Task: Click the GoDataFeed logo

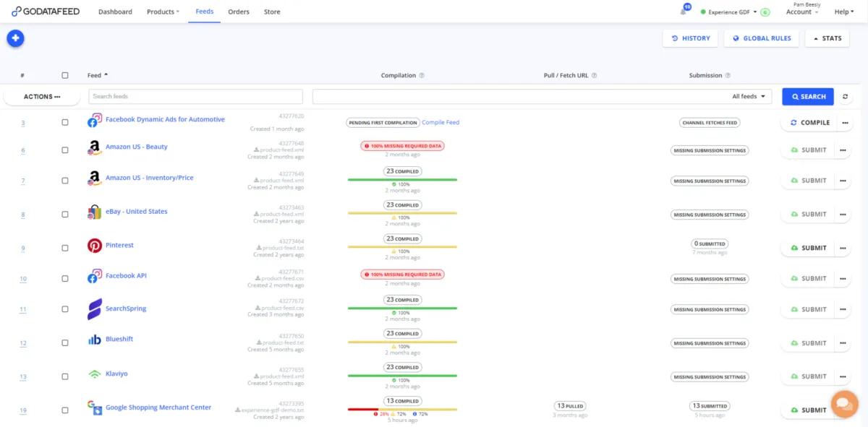Action: [46, 12]
